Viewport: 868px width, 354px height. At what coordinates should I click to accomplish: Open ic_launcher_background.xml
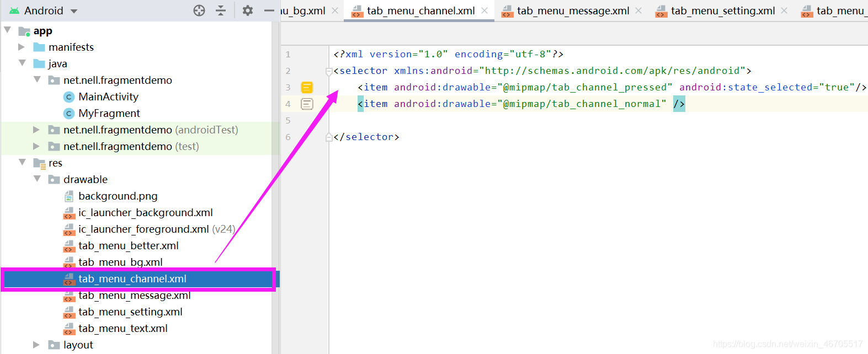[x=146, y=212]
